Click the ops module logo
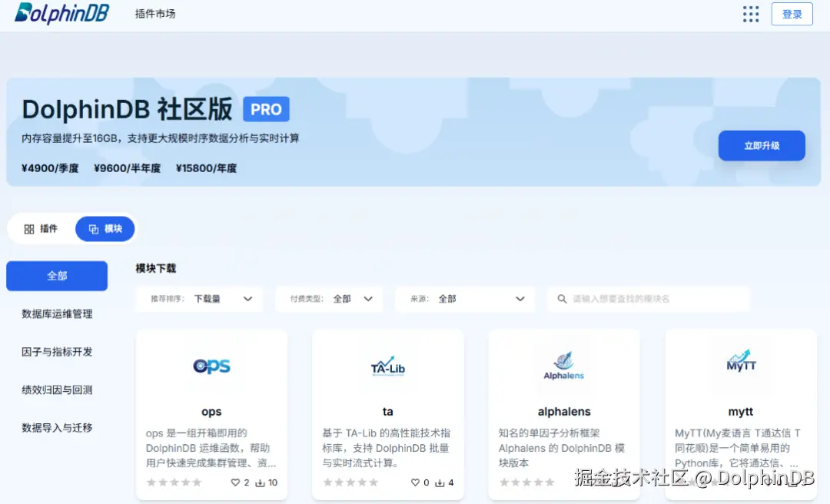 click(x=211, y=366)
